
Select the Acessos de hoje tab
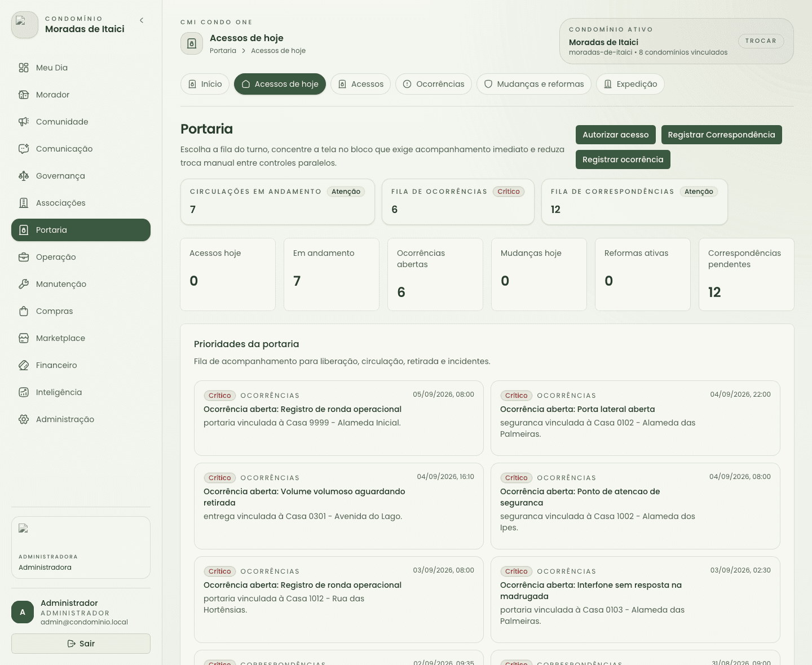280,84
